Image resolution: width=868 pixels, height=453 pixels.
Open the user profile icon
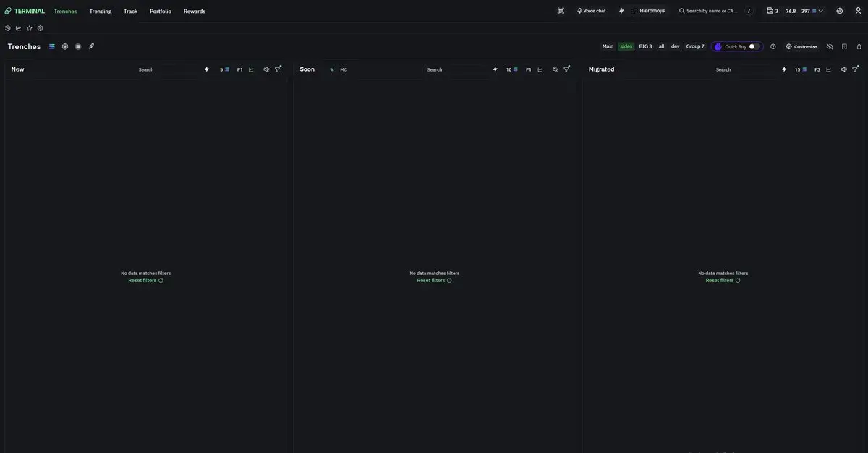pyautogui.click(x=859, y=11)
